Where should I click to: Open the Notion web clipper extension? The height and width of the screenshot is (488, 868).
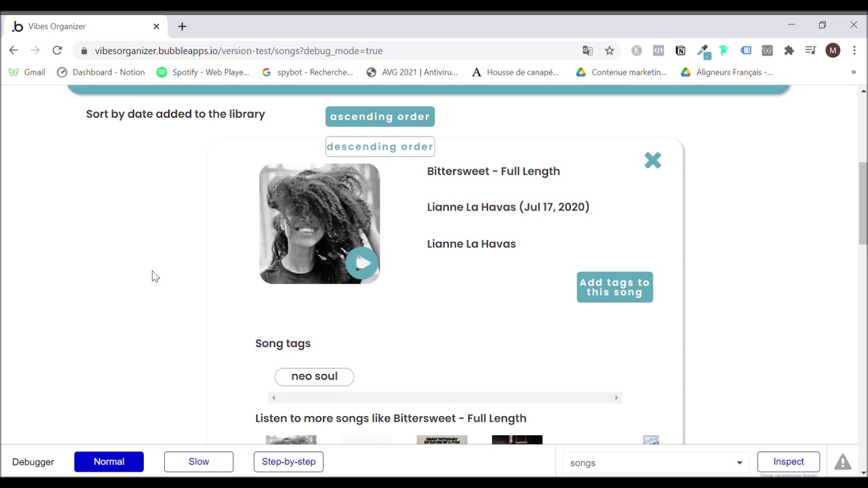tap(680, 51)
